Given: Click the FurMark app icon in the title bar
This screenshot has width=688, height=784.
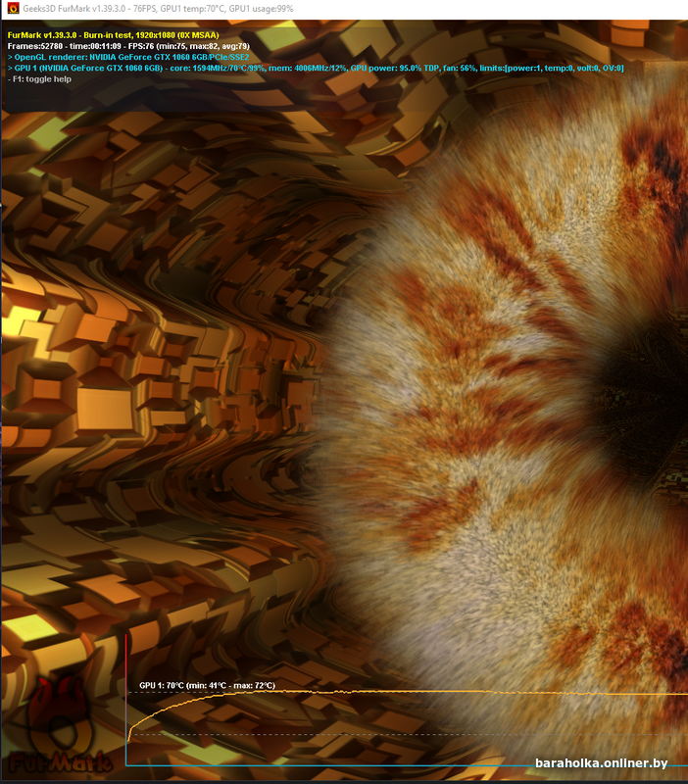Looking at the screenshot, I should [x=13, y=9].
